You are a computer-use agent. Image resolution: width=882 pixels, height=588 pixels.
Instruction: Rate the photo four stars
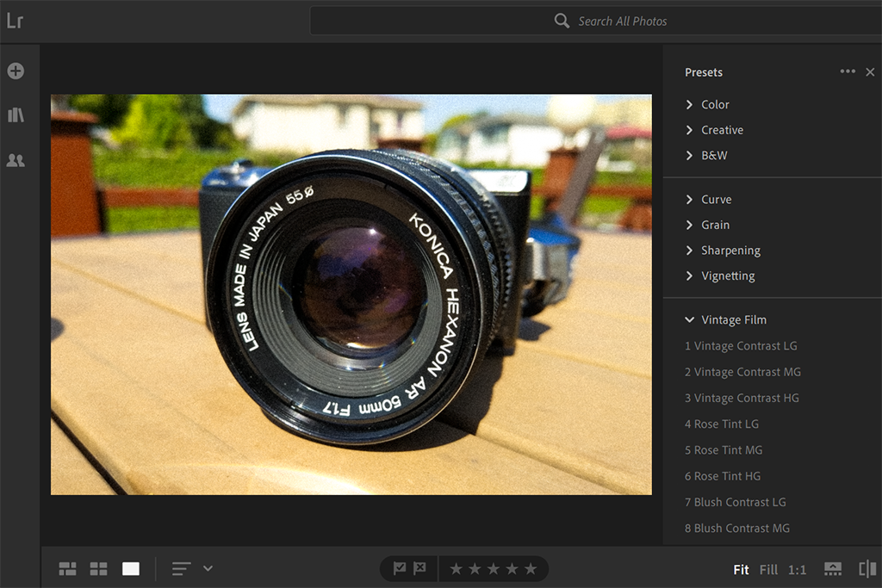512,569
